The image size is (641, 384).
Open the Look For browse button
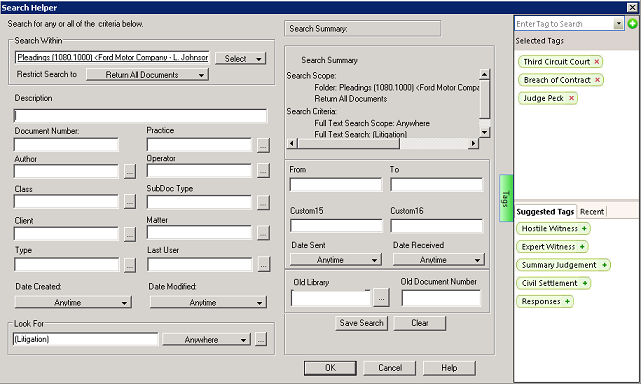(x=261, y=339)
